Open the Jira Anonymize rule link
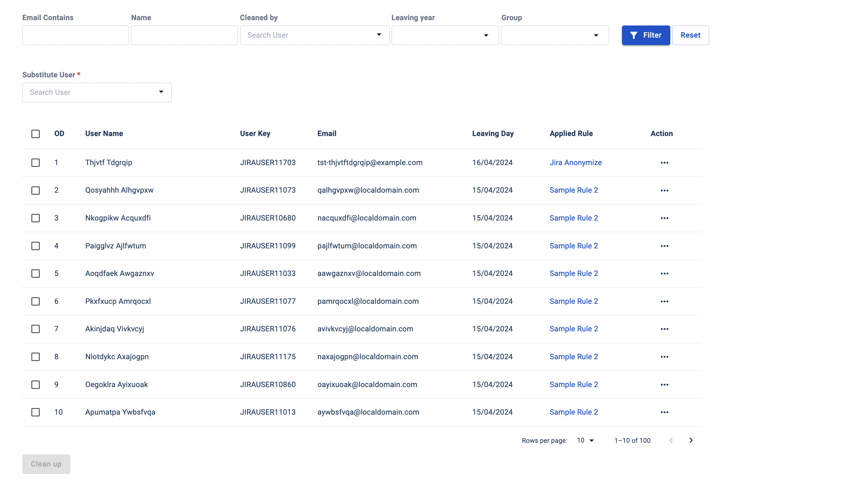This screenshot has width=868, height=492. point(575,162)
